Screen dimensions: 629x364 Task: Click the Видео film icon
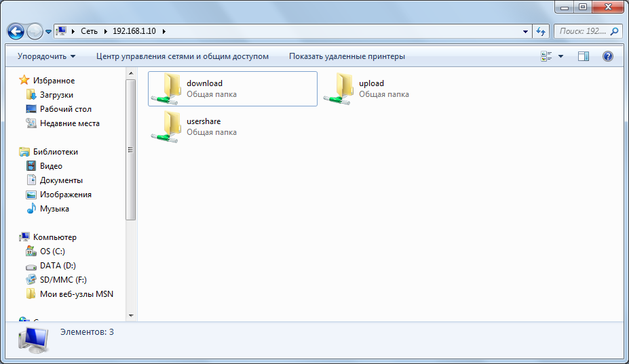[x=31, y=165]
